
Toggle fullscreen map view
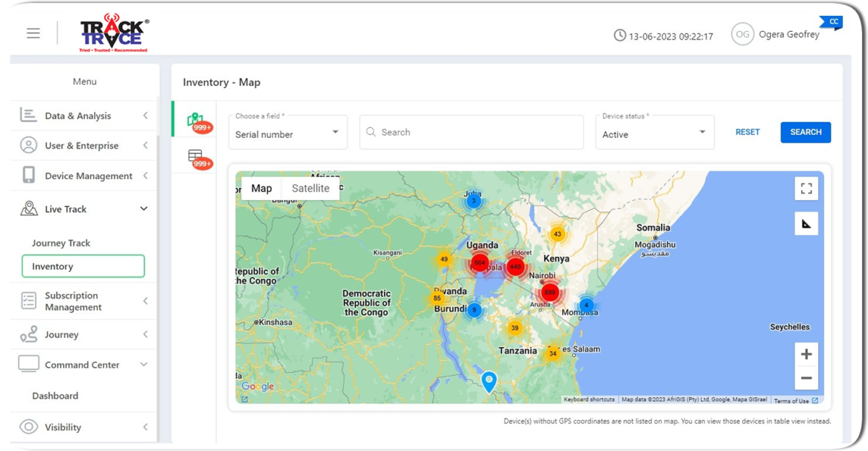[x=807, y=189]
